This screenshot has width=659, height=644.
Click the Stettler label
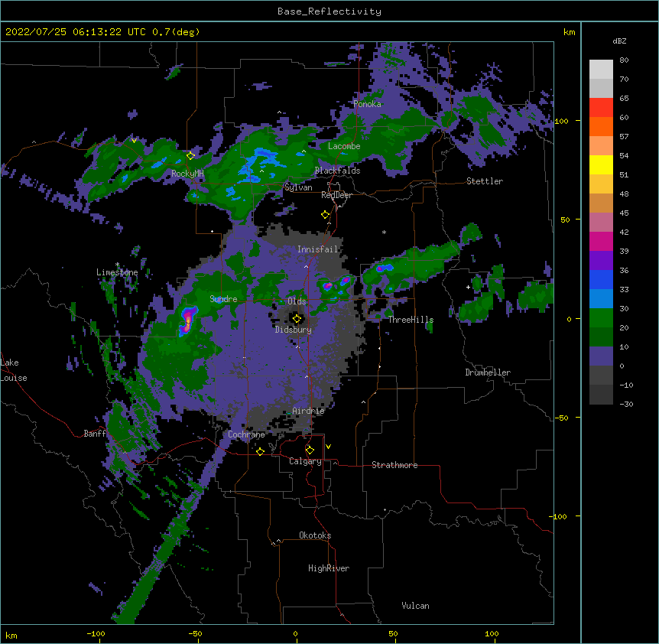pos(485,181)
